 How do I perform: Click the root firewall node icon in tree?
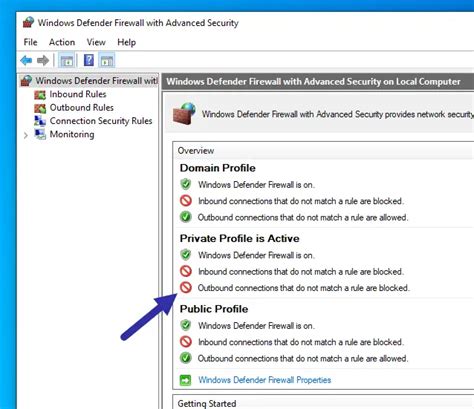click(x=26, y=81)
